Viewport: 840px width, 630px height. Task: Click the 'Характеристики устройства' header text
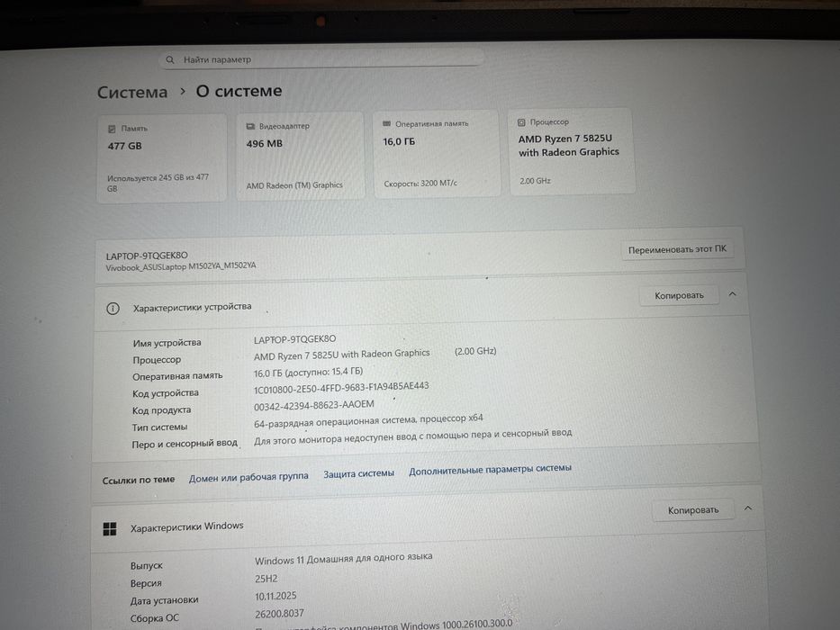click(x=193, y=308)
